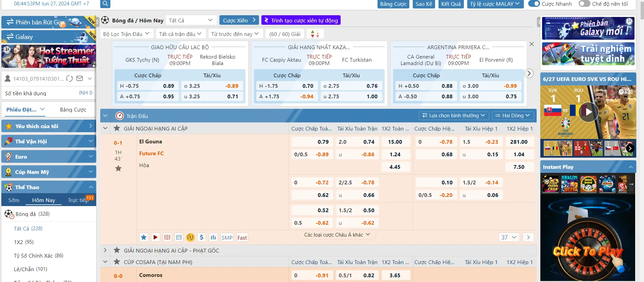Viewport: 644px width, 282px height.
Task: Click the gold coin icon in match toolbar
Action: coord(190,237)
